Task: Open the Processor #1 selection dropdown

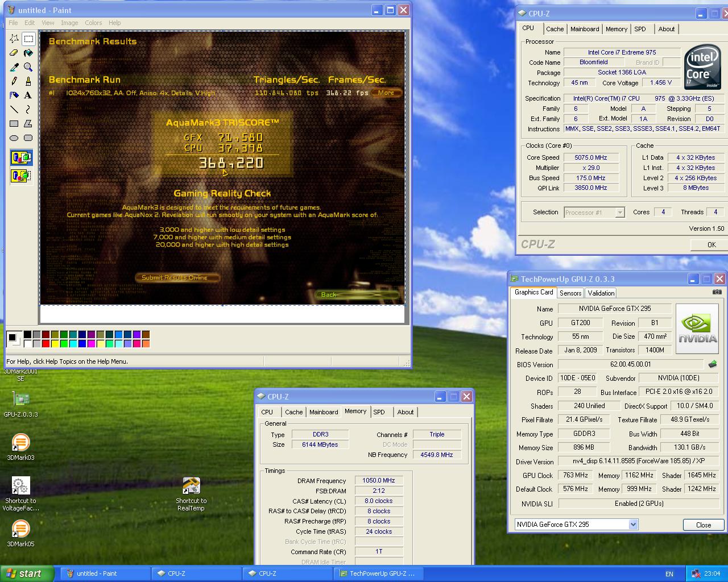Action: point(620,213)
